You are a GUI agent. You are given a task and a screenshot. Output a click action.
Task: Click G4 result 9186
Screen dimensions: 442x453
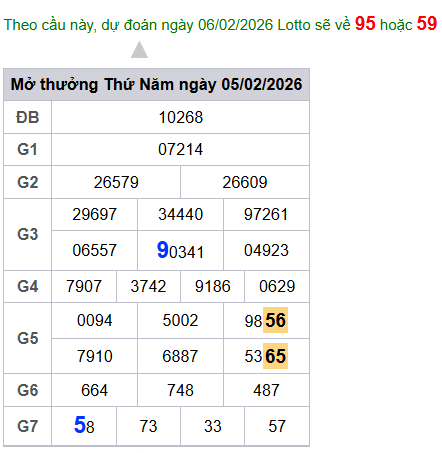pyautogui.click(x=213, y=286)
